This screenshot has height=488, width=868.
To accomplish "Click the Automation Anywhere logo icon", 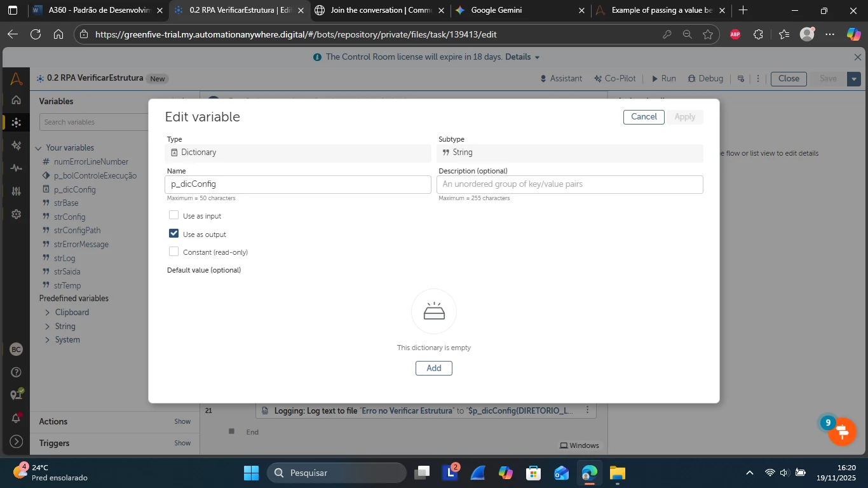I will coord(17,79).
